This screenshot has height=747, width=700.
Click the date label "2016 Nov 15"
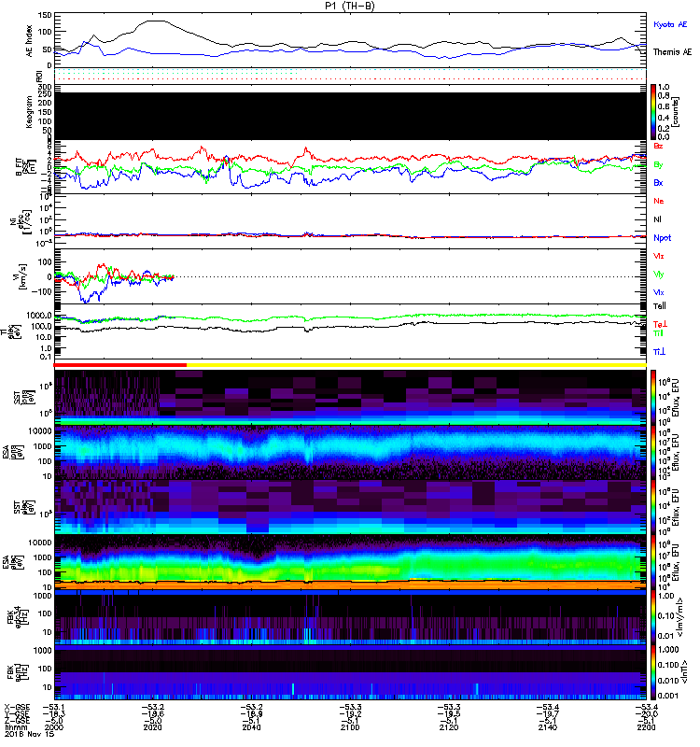pyautogui.click(x=29, y=734)
